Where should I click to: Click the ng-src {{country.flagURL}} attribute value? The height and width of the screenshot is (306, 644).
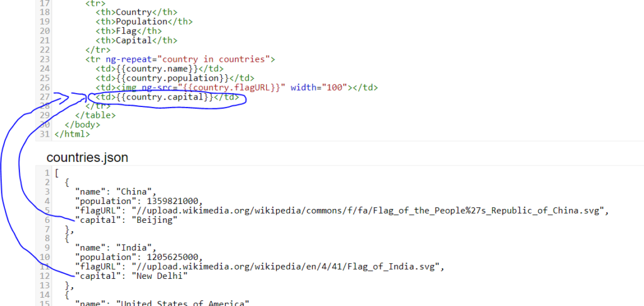coord(235,88)
